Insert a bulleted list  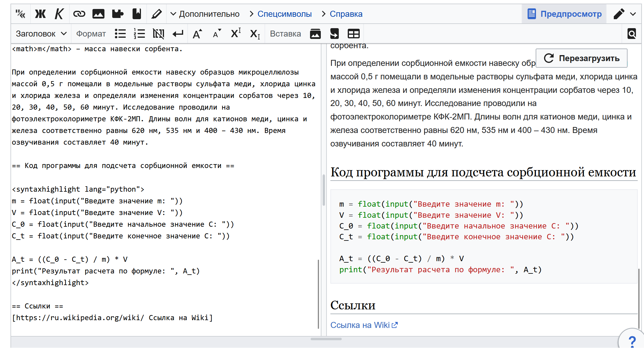120,34
